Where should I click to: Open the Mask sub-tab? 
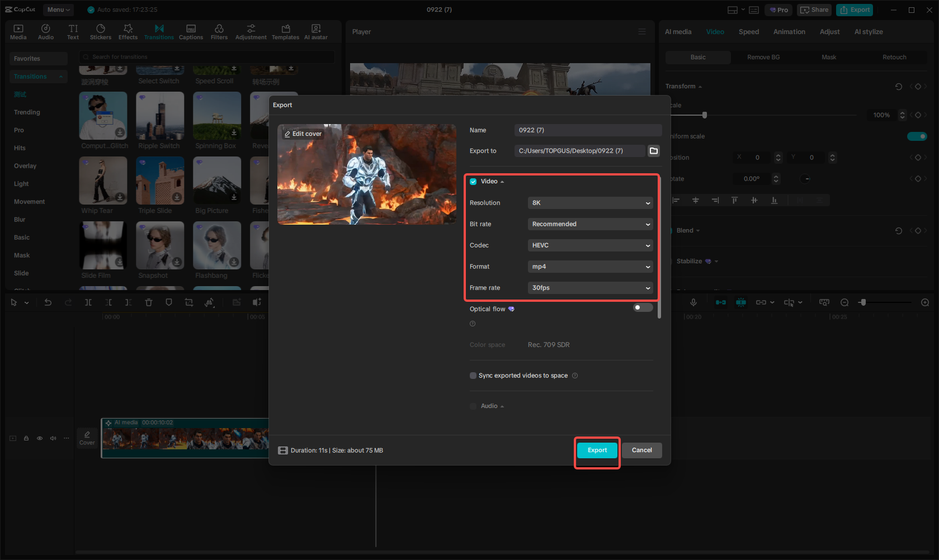click(x=829, y=57)
